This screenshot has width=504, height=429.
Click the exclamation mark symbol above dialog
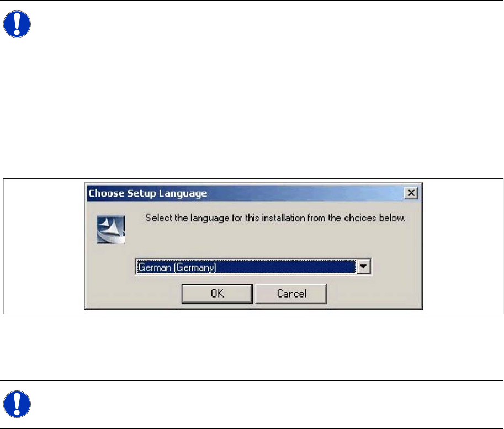[x=17, y=24]
